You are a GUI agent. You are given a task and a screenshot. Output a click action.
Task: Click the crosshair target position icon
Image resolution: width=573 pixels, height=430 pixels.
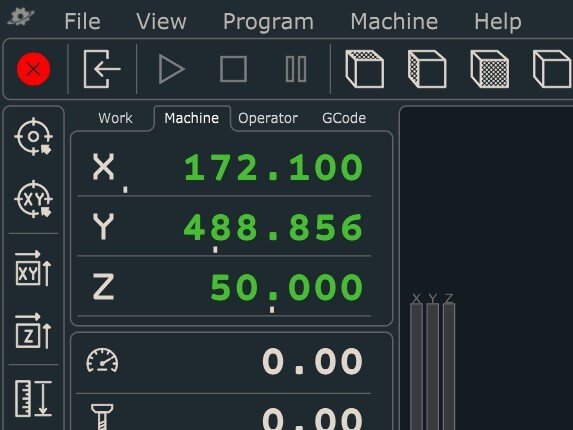pyautogui.click(x=34, y=137)
